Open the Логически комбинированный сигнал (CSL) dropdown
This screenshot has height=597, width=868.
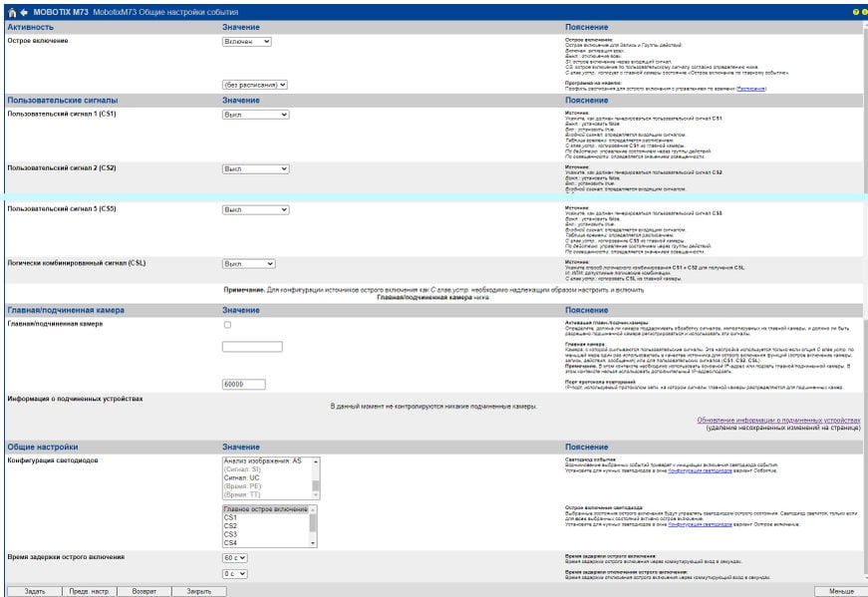248,264
